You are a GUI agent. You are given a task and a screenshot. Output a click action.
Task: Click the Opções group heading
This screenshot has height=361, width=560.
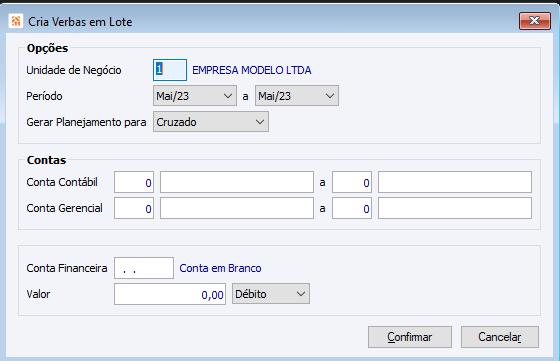48,48
